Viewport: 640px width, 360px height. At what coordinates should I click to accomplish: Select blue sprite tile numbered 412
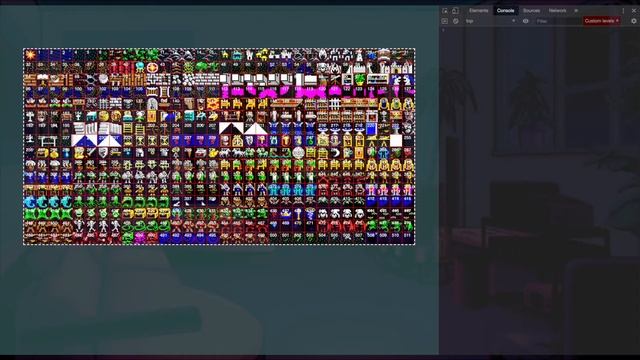[x=371, y=202]
